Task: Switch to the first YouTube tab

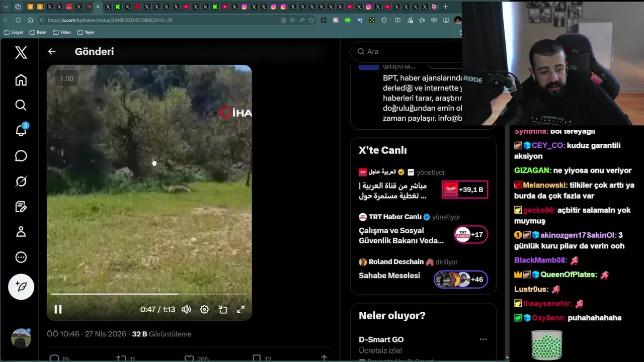Action: click(x=186, y=7)
